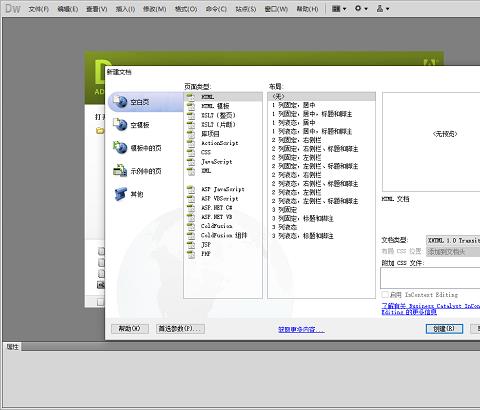Viewport: 480px width, 410px height.
Task: Select the 其他 category icon
Action: 120,194
